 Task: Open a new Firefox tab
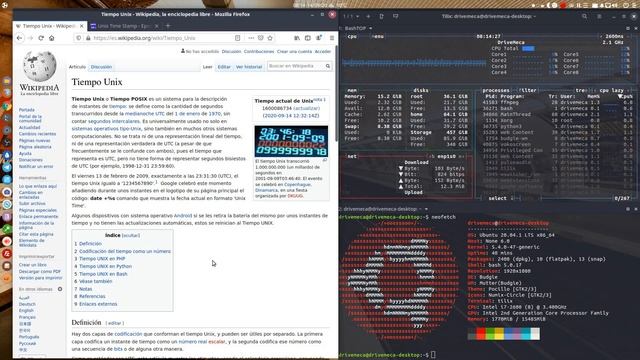[x=168, y=26]
